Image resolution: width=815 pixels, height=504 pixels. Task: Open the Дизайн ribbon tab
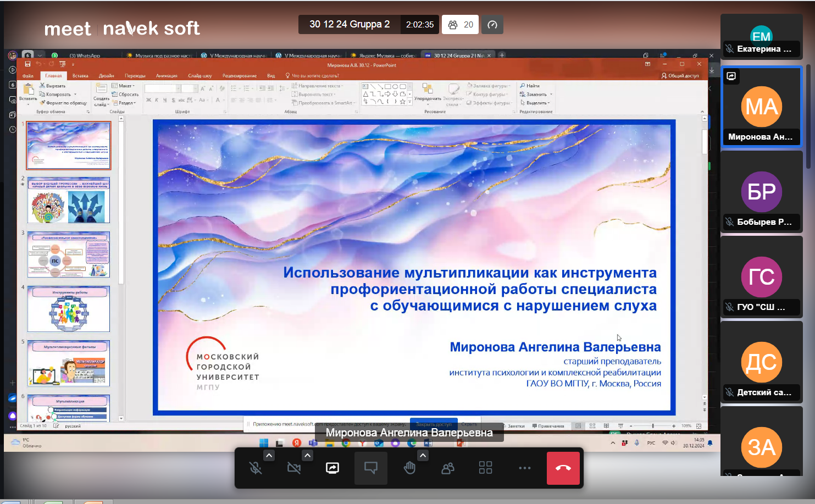pyautogui.click(x=106, y=76)
